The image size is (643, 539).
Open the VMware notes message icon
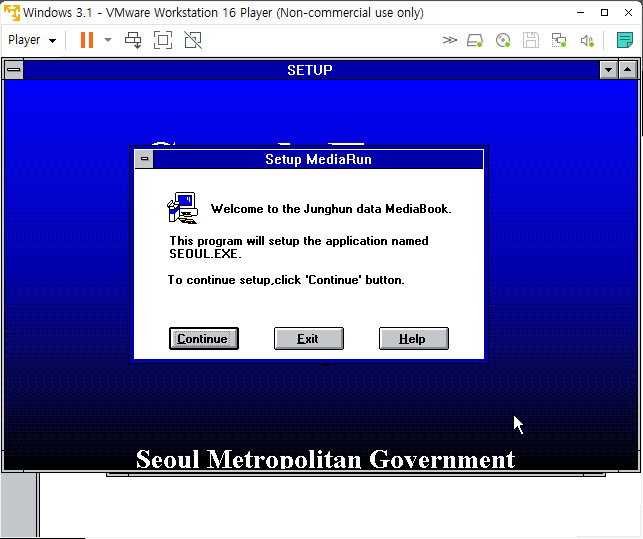(625, 40)
